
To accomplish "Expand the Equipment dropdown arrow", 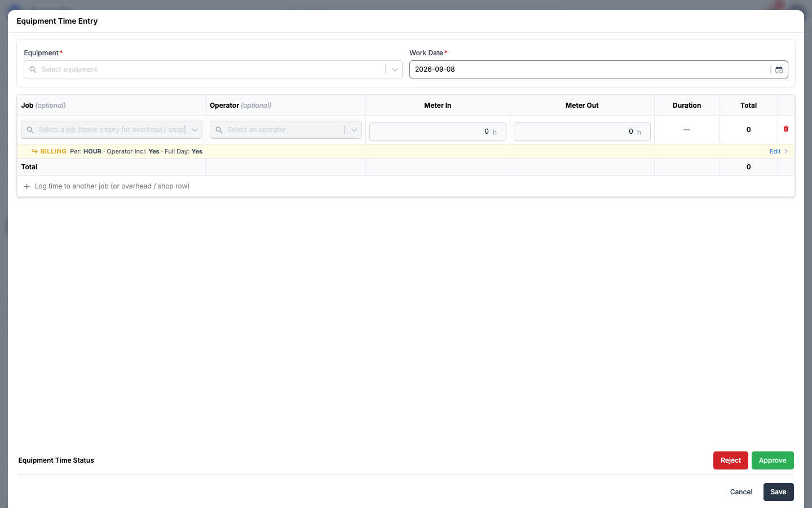I will pos(395,69).
